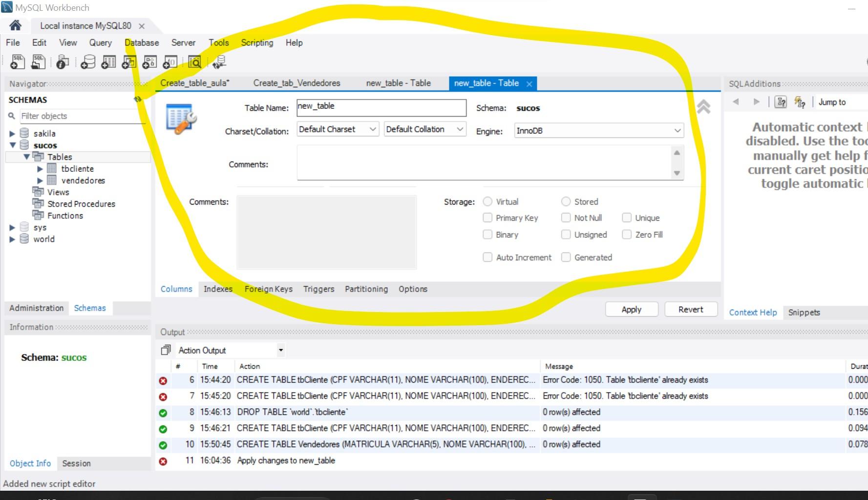
Task: Toggle the Auto Increment checkbox
Action: 487,257
